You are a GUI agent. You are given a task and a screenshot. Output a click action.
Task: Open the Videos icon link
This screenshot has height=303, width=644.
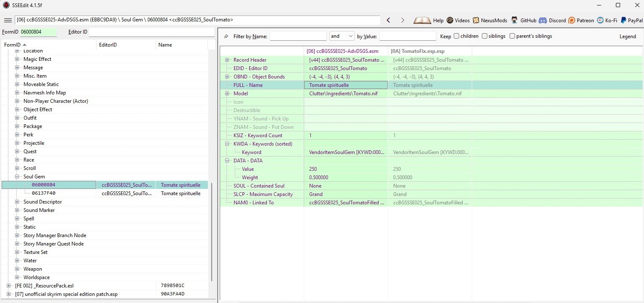click(450, 20)
